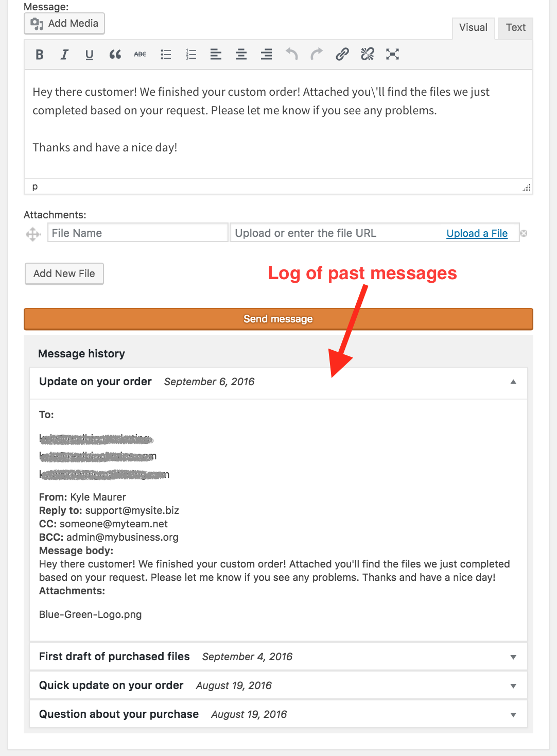Switch to the Text editor tab
This screenshot has height=756, width=557.
point(515,28)
